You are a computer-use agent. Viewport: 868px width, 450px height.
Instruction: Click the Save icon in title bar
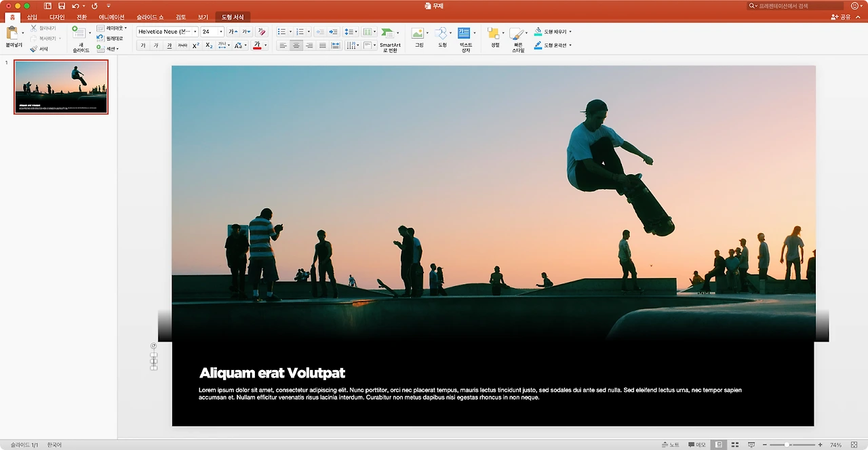click(61, 5)
